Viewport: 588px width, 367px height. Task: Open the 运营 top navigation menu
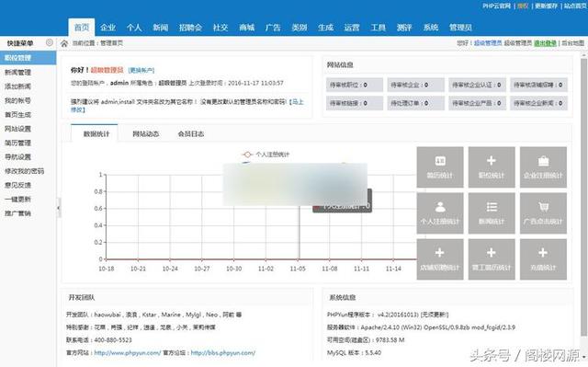click(x=352, y=28)
